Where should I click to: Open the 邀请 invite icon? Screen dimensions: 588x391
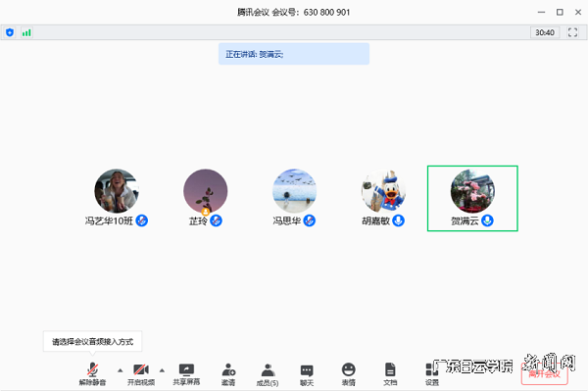point(228,374)
